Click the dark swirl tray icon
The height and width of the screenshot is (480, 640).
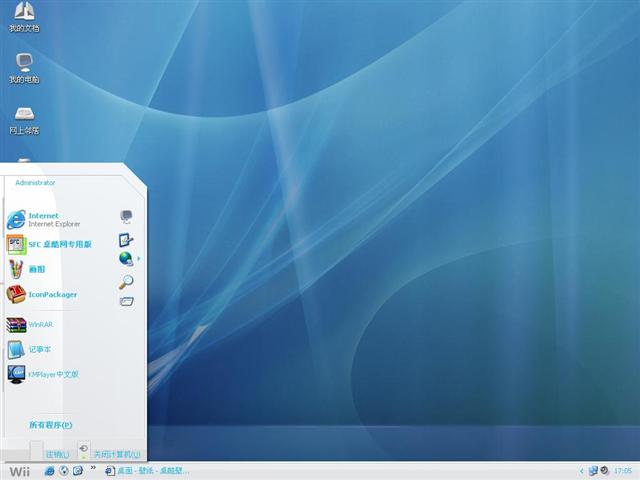tap(604, 471)
